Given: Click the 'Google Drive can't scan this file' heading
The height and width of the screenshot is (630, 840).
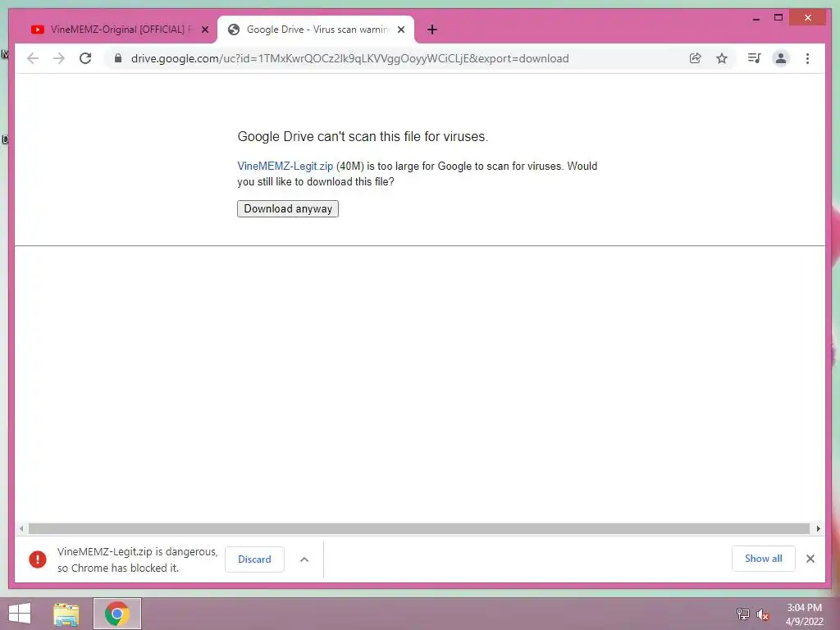Looking at the screenshot, I should (x=363, y=137).
